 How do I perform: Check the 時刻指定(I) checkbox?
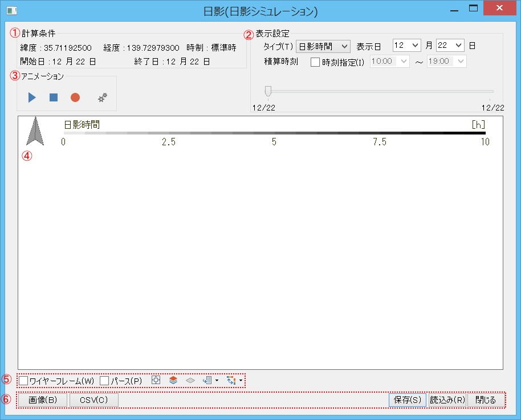(315, 62)
